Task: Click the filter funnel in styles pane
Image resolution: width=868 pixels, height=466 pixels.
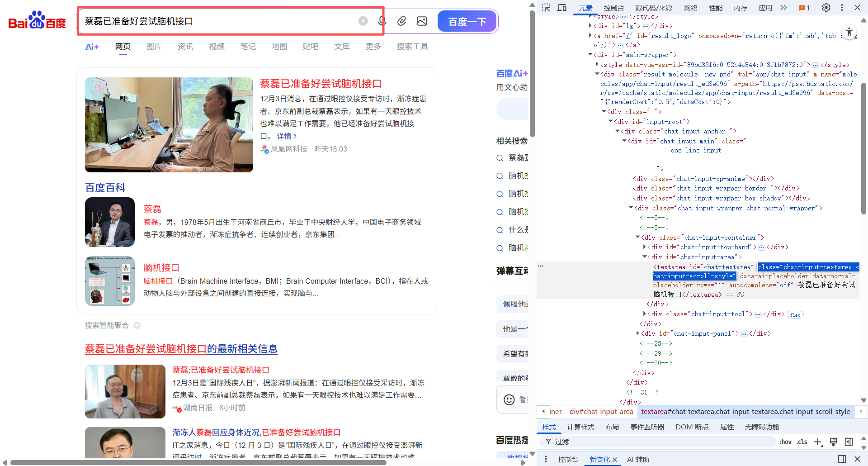Action: (548, 442)
